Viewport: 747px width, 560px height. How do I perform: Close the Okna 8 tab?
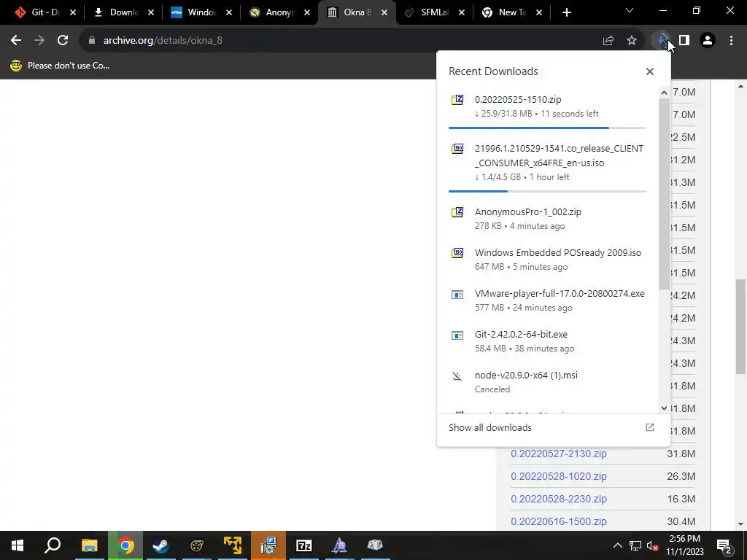384,12
